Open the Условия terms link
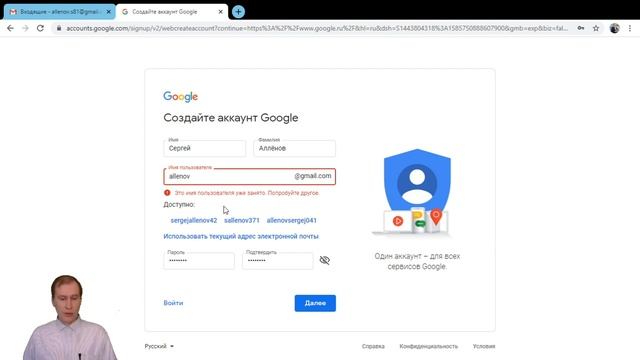Image resolution: width=640 pixels, height=360 pixels. tap(484, 346)
